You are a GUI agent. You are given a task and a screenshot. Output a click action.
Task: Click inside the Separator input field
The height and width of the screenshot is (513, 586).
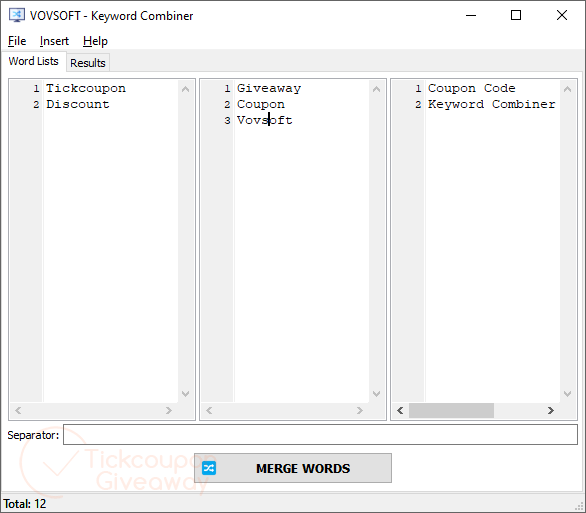320,435
